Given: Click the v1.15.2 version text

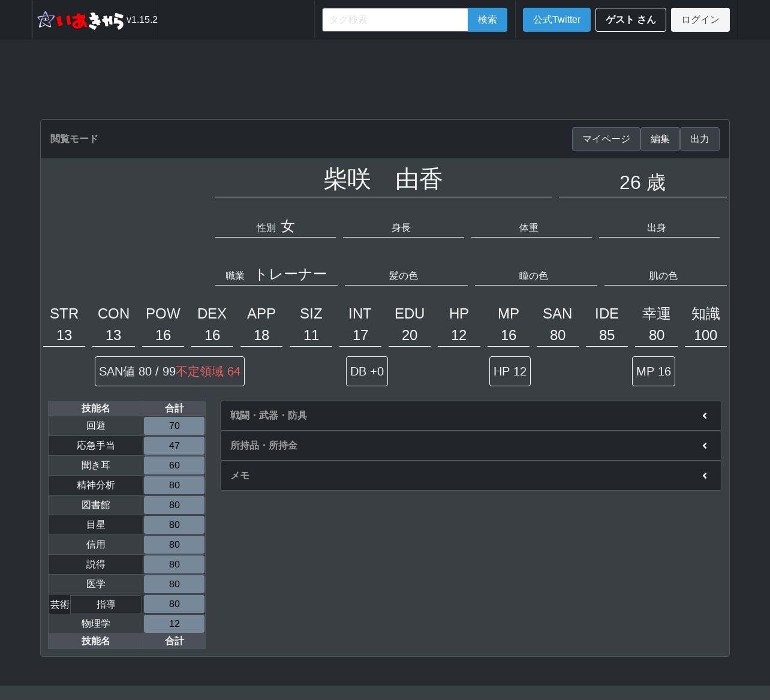Looking at the screenshot, I should click(x=142, y=20).
